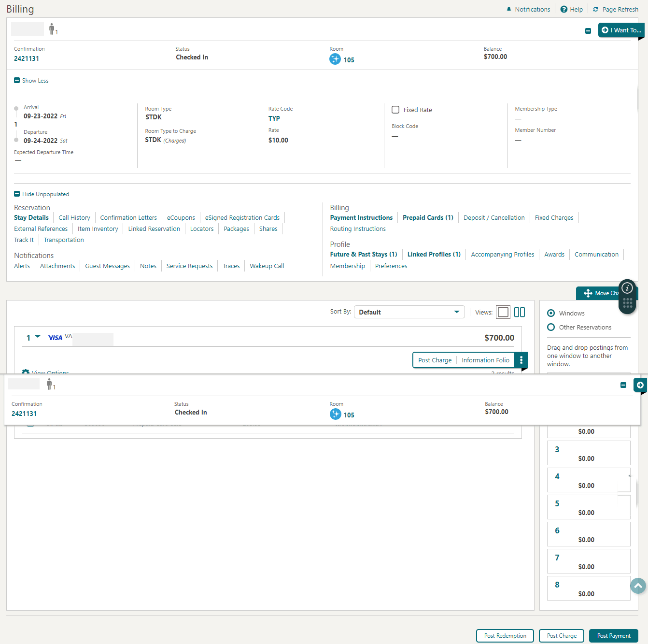
Task: Click the VISA card logo in window 1
Action: pos(56,338)
